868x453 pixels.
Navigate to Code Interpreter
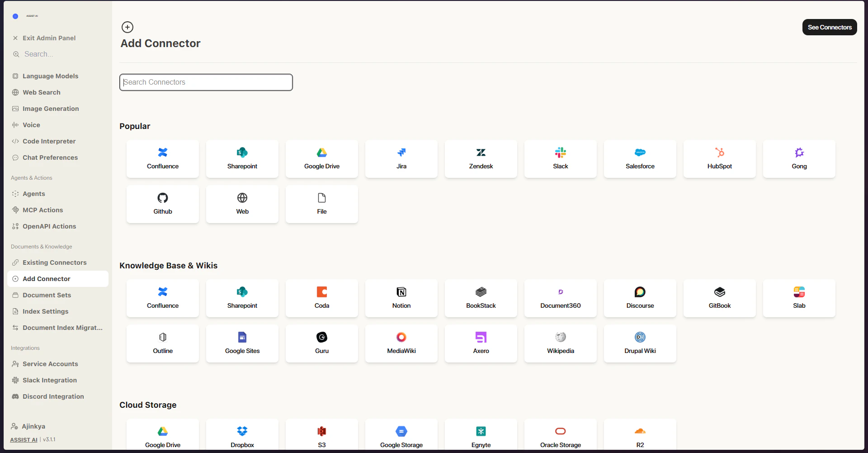(x=58, y=141)
